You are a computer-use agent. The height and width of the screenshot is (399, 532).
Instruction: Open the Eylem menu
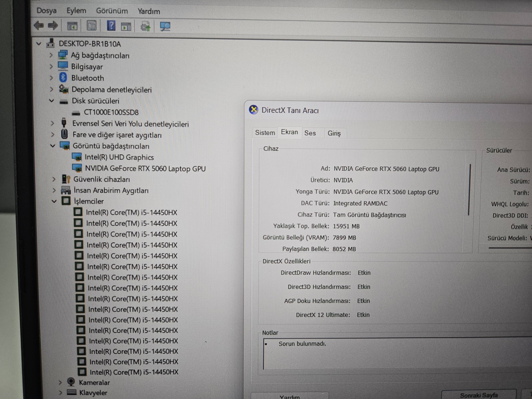click(x=76, y=11)
